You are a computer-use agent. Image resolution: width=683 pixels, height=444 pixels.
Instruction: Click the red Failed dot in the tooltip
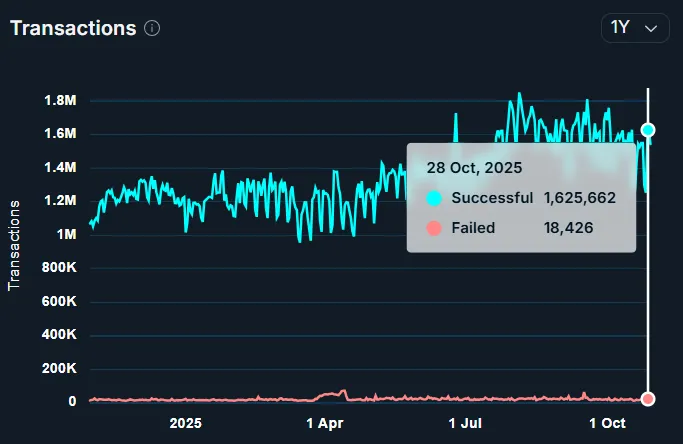click(x=434, y=228)
